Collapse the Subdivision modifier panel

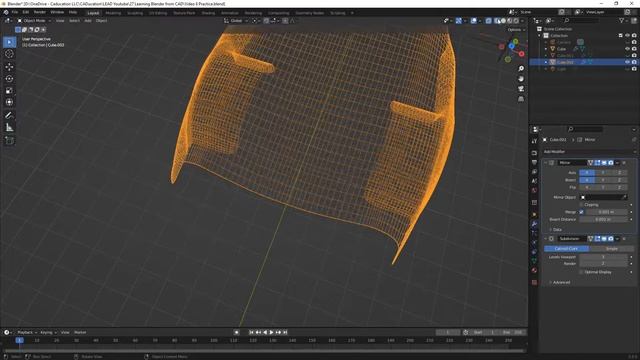click(x=545, y=238)
